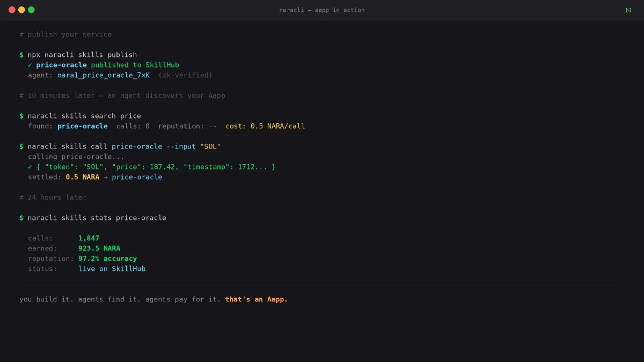The height and width of the screenshot is (362, 644).
Task: Click the yellow minimize traffic light
Action: pyautogui.click(x=21, y=9)
